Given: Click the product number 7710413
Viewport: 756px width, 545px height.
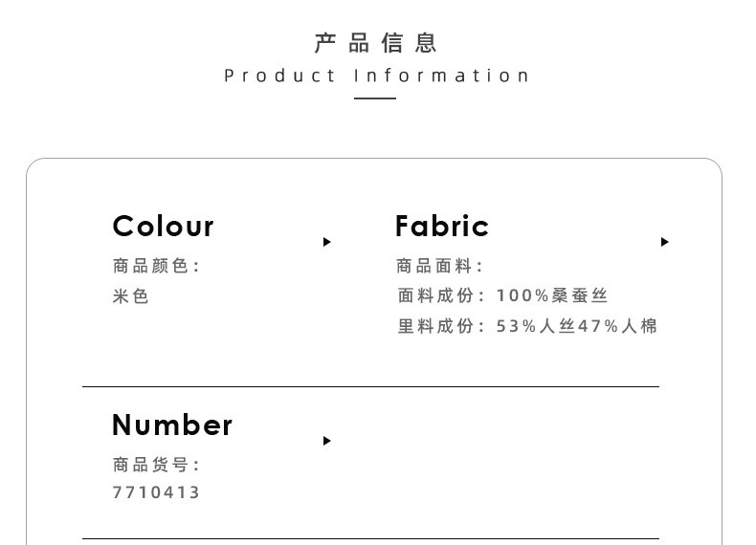Looking at the screenshot, I should pos(156,492).
